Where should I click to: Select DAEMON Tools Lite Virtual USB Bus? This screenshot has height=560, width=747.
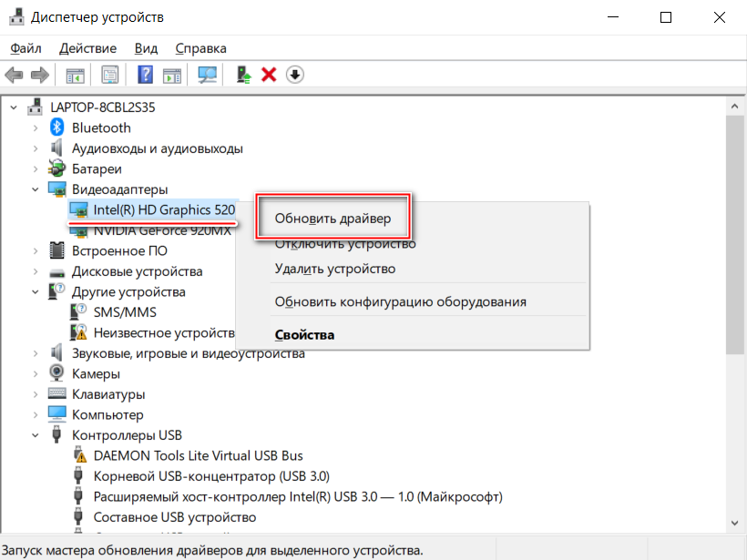point(199,455)
